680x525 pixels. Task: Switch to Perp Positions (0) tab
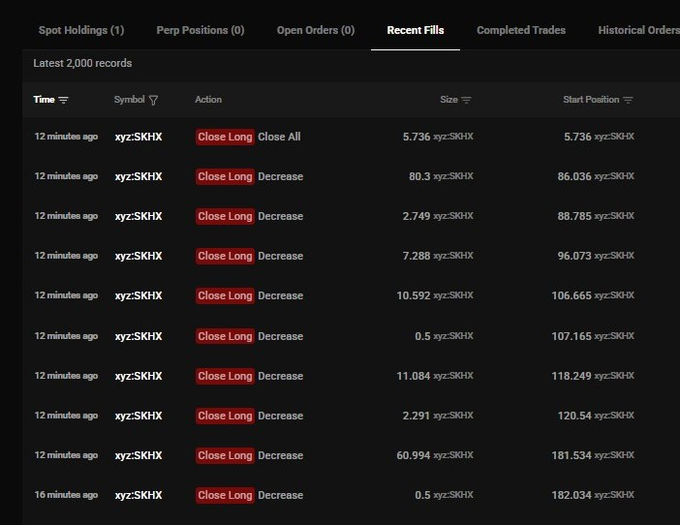click(200, 30)
